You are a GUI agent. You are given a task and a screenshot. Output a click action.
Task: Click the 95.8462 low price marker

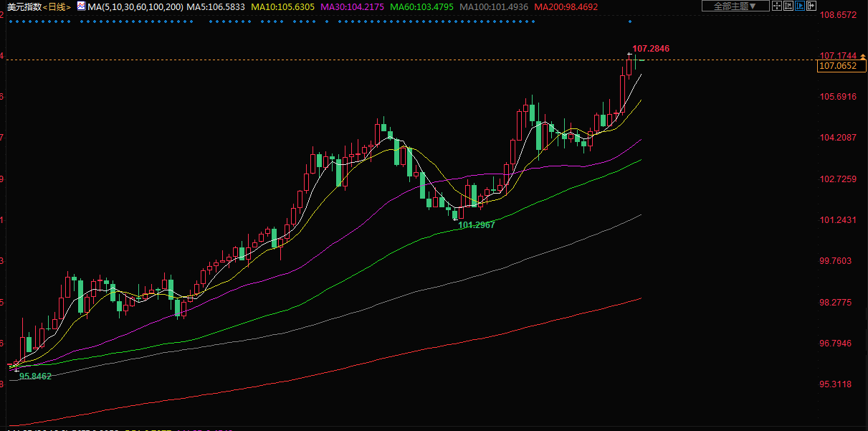[35, 376]
